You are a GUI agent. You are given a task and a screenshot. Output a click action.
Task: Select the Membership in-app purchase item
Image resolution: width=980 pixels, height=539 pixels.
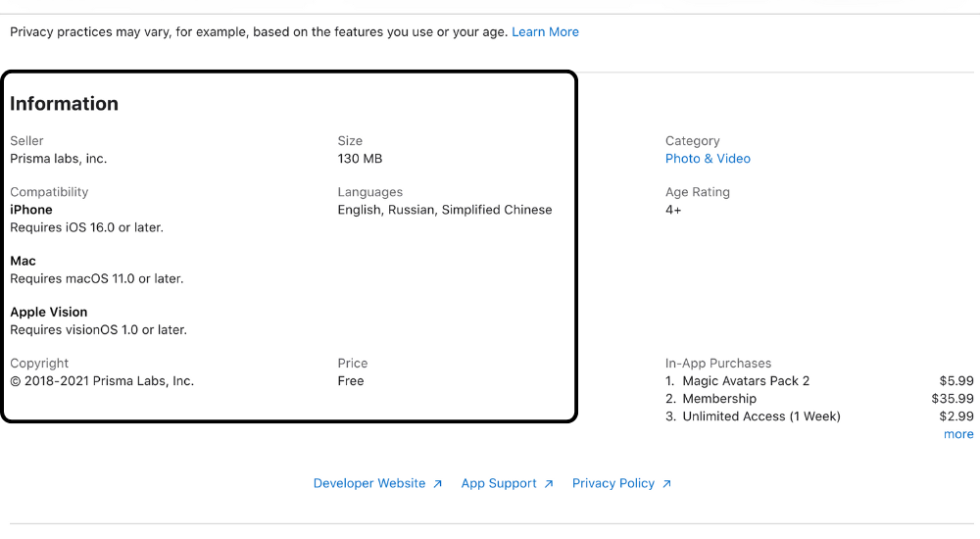tap(719, 399)
